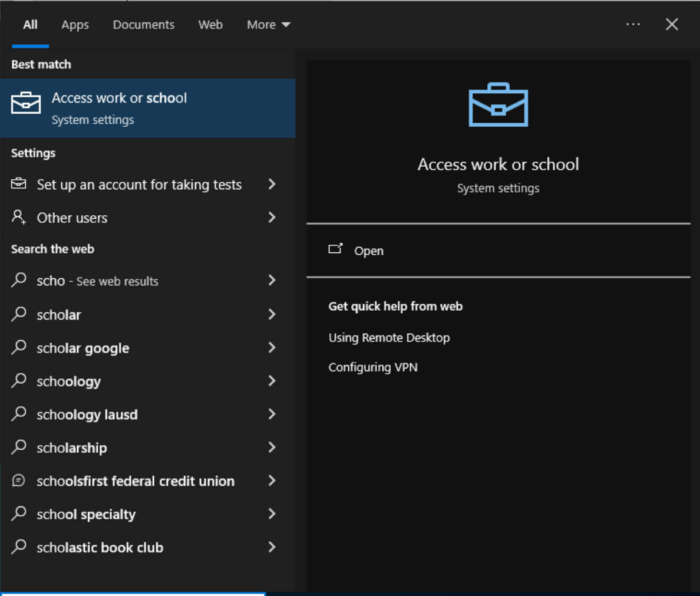The width and height of the screenshot is (700, 596).
Task: Expand the arrow next to schoology
Action: [272, 381]
